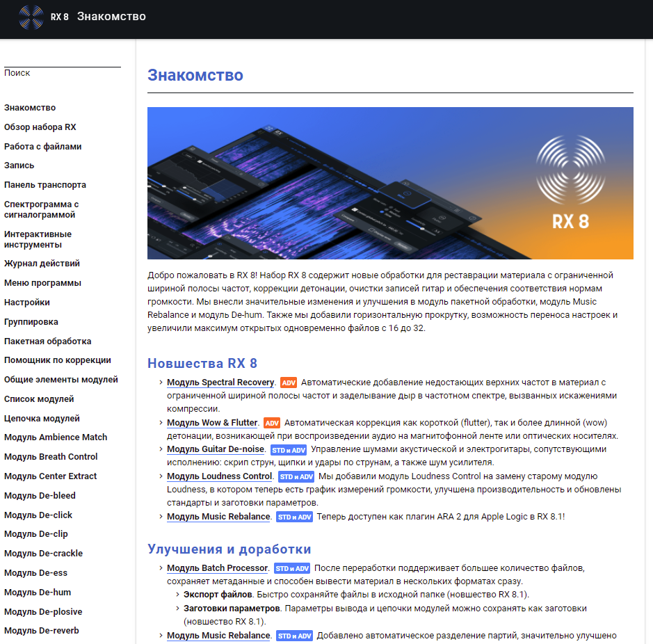This screenshot has width=653, height=644.
Task: Open Модуль De-click sidebar link
Action: (x=38, y=515)
